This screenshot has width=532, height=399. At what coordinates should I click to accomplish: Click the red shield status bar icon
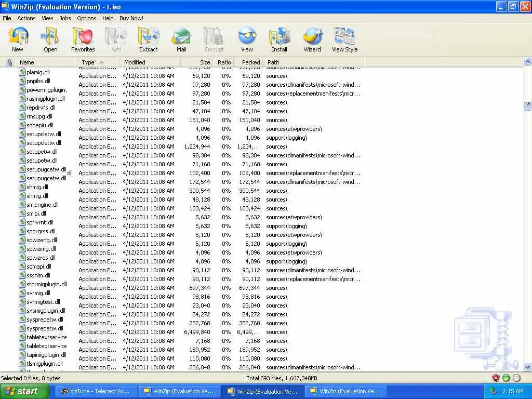pyautogui.click(x=496, y=378)
